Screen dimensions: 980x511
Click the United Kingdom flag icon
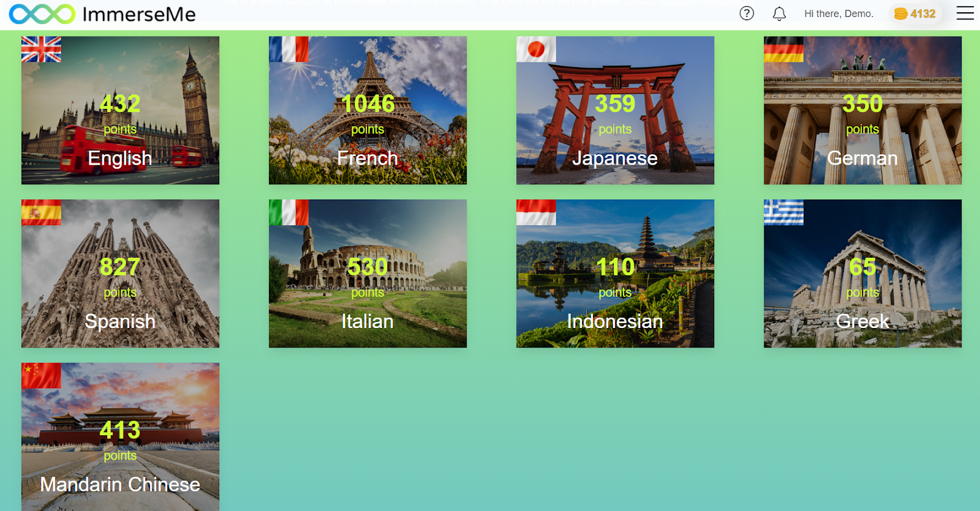tap(41, 49)
